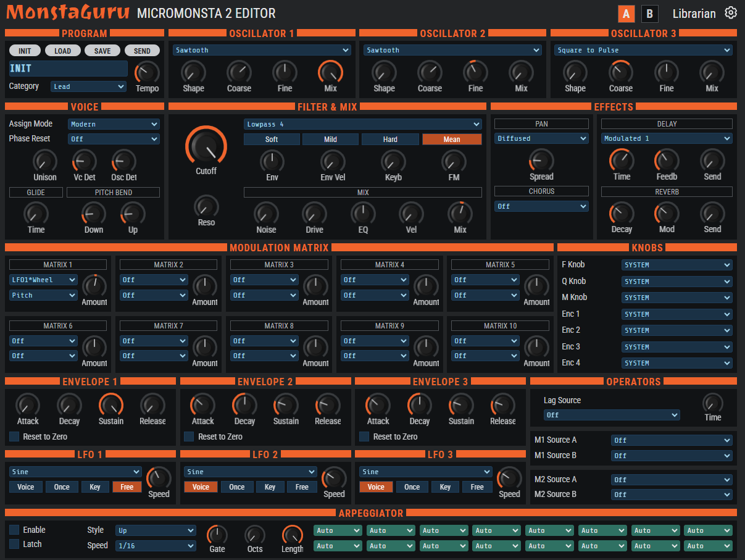Select Free mode for LFO 1

coord(127,487)
